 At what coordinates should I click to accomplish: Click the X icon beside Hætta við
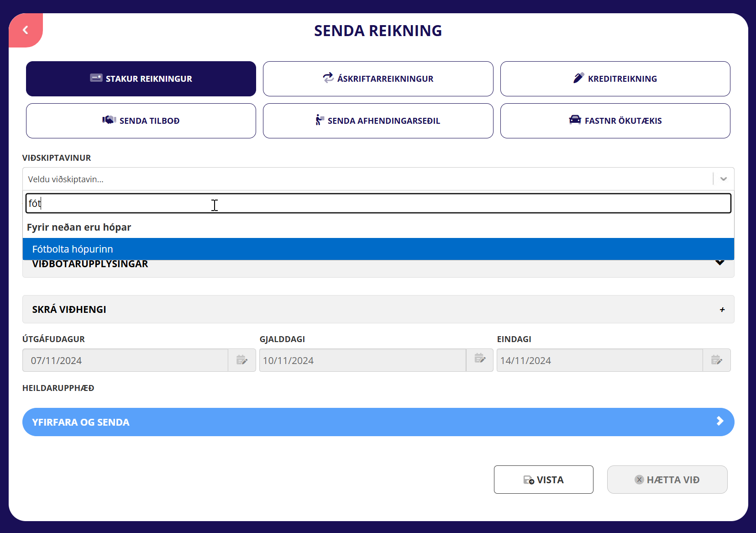click(x=639, y=480)
